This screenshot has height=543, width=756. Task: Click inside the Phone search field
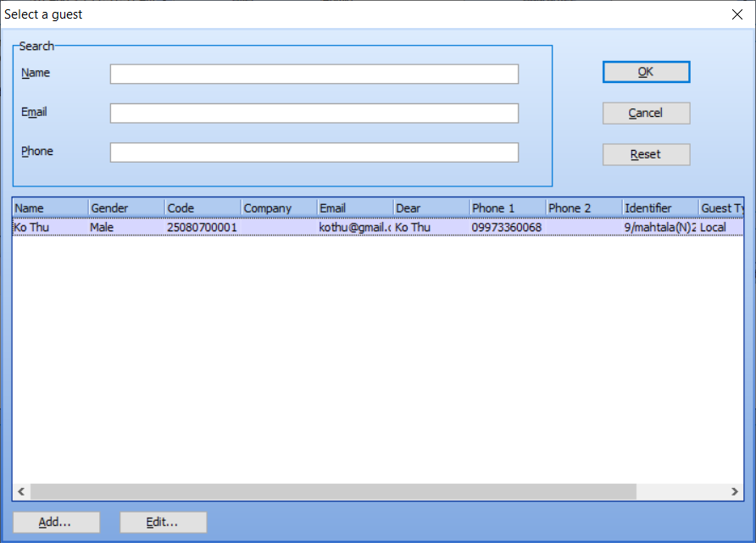click(x=314, y=152)
